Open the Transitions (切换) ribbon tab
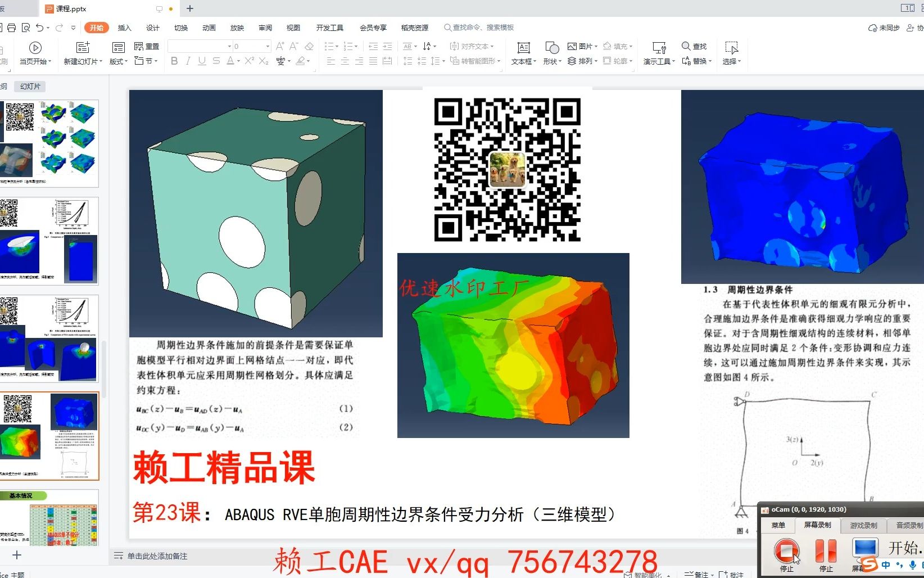924x578 pixels. [180, 28]
